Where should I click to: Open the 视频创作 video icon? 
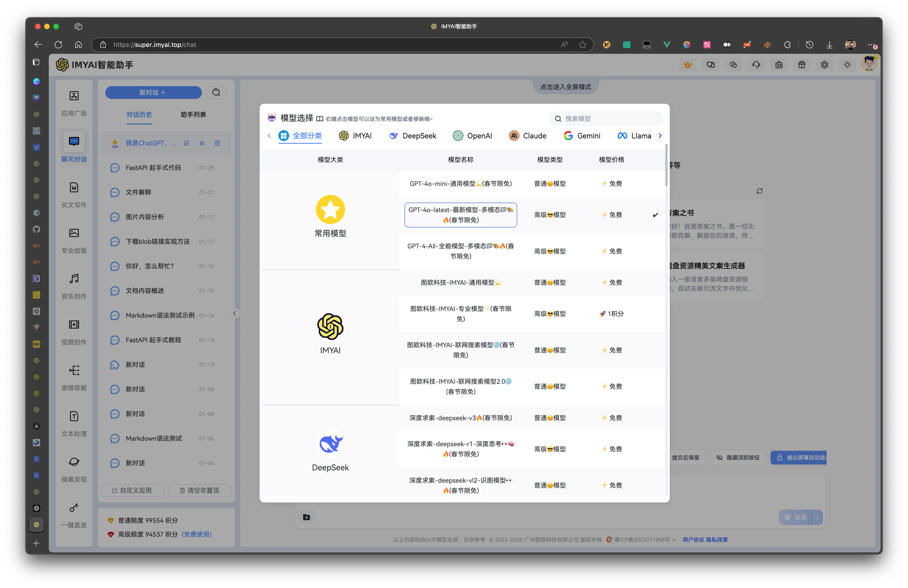pyautogui.click(x=74, y=324)
